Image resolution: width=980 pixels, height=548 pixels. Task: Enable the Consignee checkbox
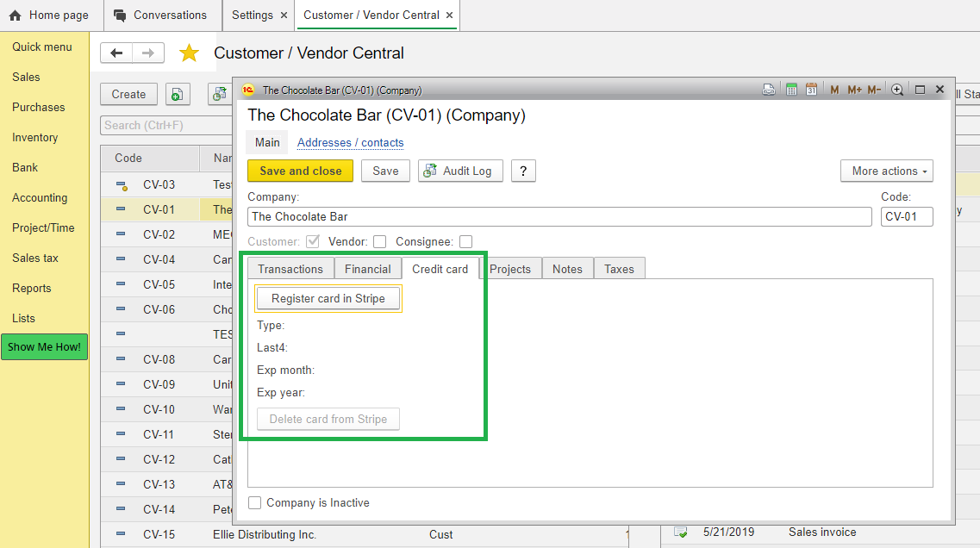(x=465, y=242)
